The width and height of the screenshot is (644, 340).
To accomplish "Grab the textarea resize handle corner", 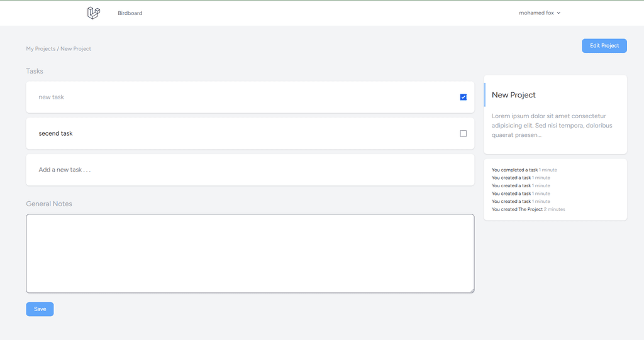I will click(x=472, y=290).
